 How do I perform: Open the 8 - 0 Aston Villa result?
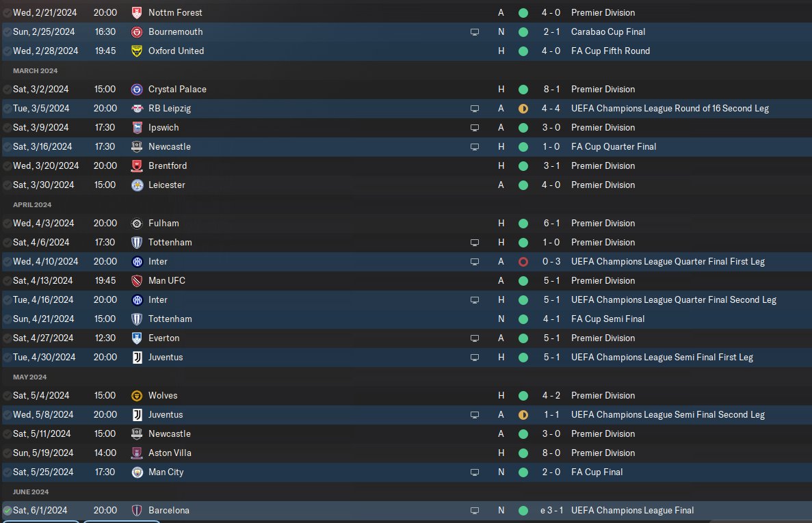(551, 453)
